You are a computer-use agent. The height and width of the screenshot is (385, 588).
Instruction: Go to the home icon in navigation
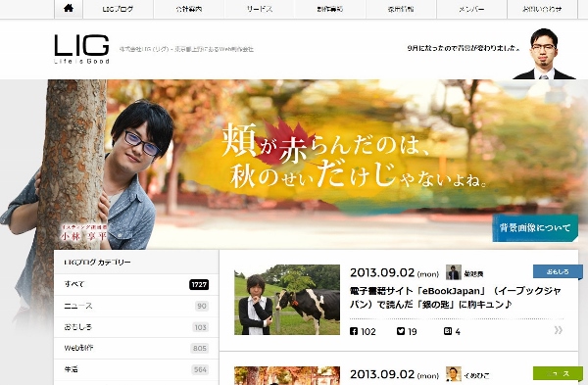[x=69, y=9]
